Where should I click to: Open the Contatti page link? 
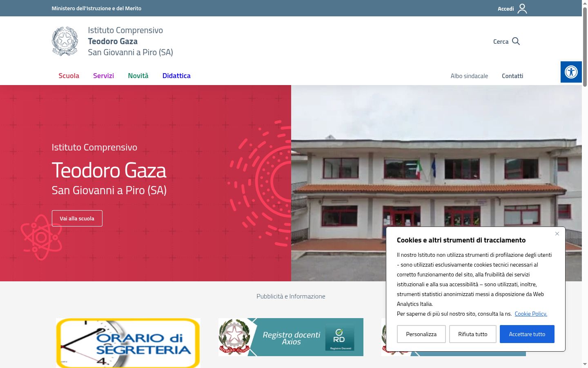(512, 76)
